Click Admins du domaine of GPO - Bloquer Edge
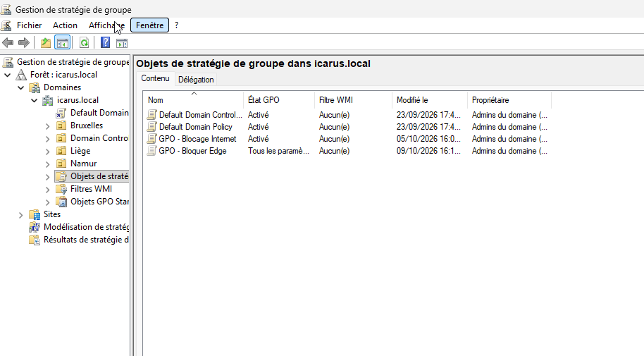Image resolution: width=644 pixels, height=356 pixels. [509, 151]
